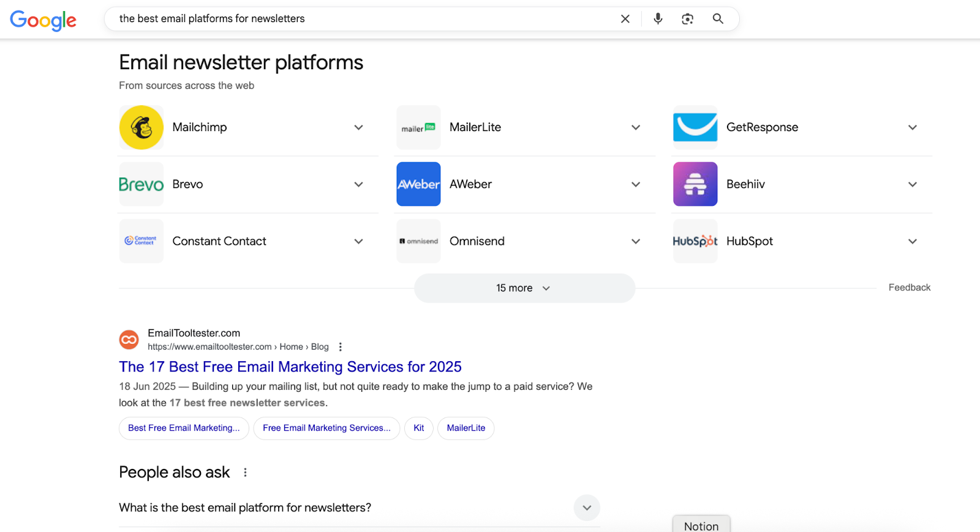Start voice search with microphone icon

658,19
